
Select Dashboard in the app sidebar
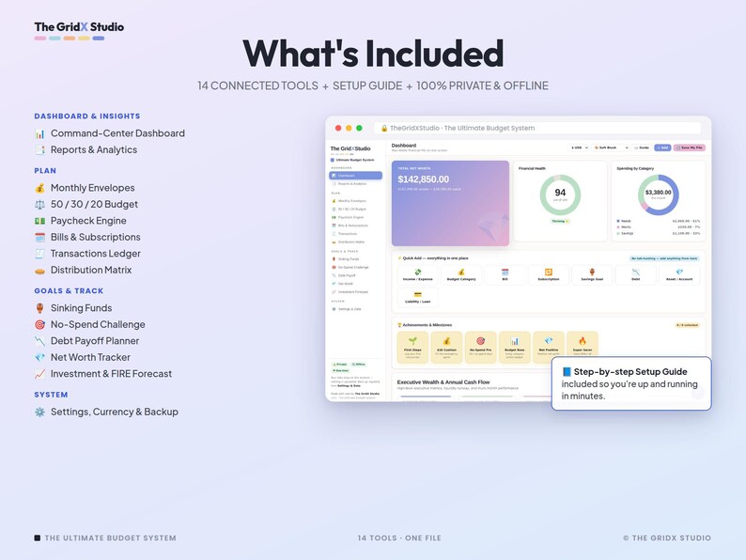point(355,176)
